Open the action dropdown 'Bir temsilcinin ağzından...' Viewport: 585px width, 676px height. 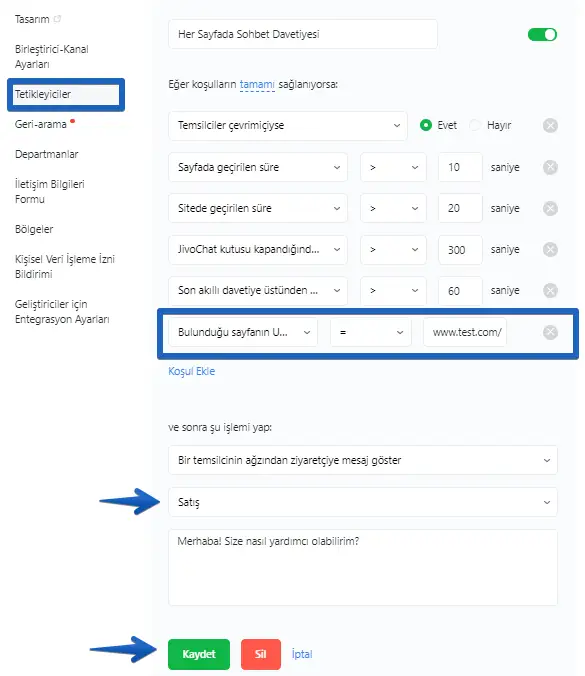coord(363,460)
